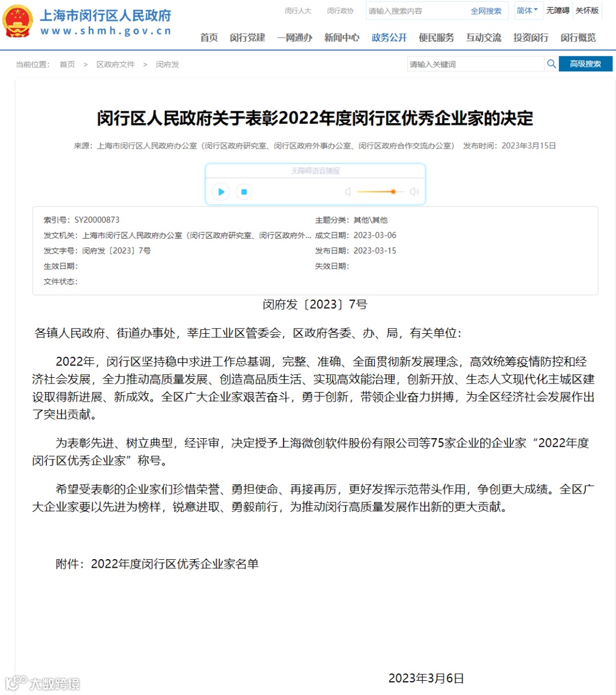
Task: Open 高级搜索 advanced search
Action: (585, 64)
